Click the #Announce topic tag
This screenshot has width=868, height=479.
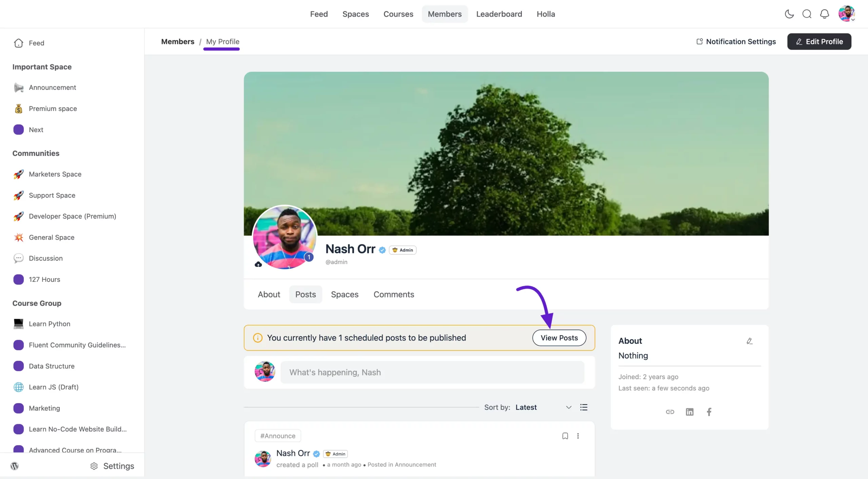[x=278, y=436]
